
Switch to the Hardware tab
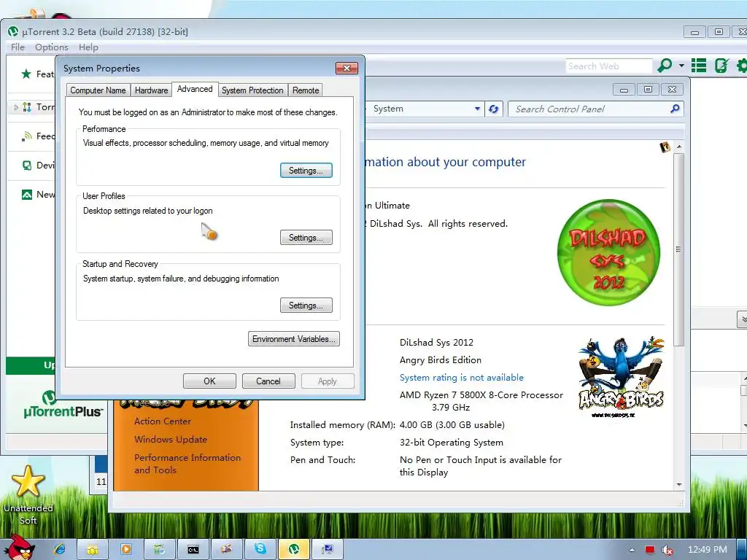(151, 90)
